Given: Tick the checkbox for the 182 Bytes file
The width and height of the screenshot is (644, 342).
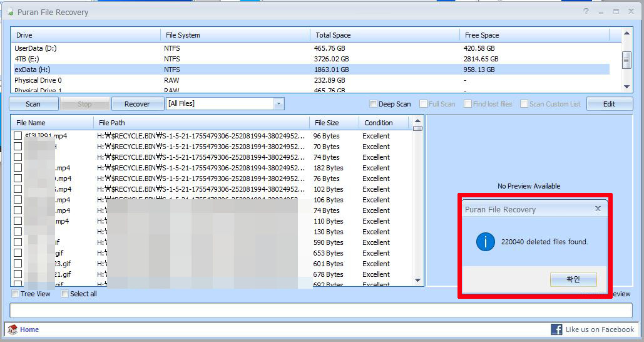Looking at the screenshot, I should tap(18, 168).
